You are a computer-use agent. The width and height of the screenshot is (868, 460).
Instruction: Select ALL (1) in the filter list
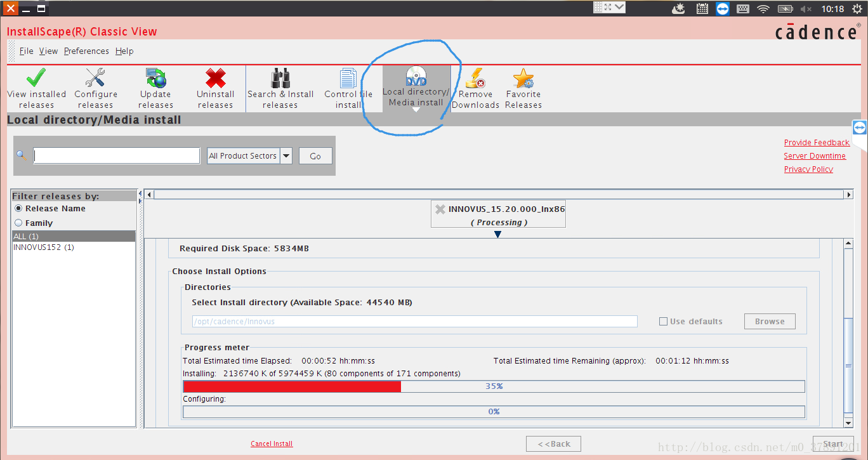[74, 236]
